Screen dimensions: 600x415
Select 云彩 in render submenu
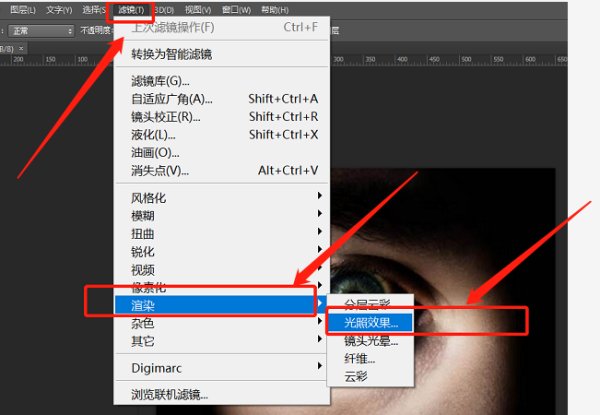click(370, 377)
